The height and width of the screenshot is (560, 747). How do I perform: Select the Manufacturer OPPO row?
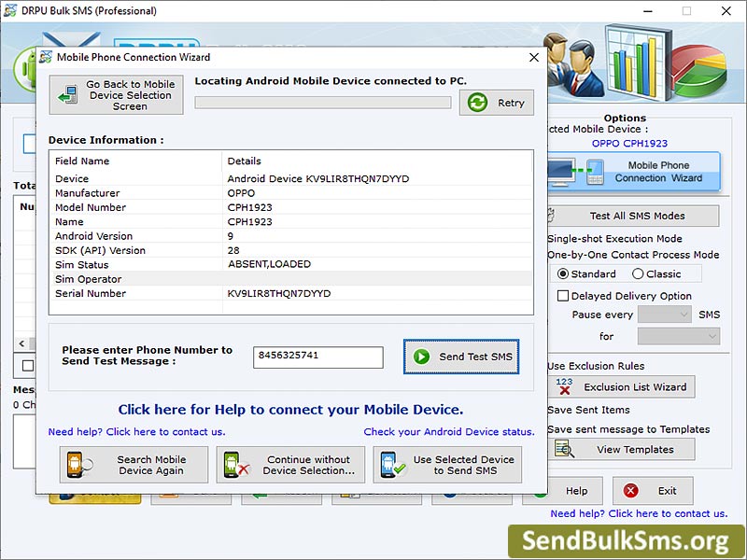click(290, 193)
